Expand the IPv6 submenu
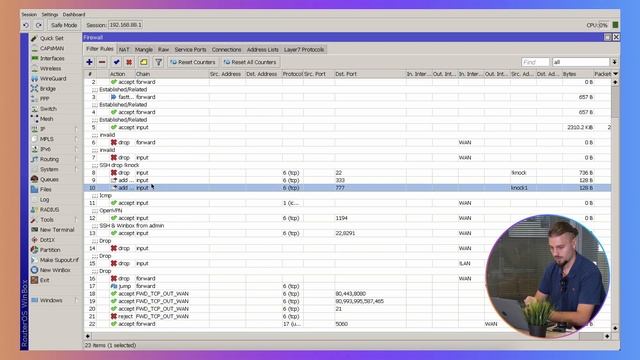 pos(76,149)
